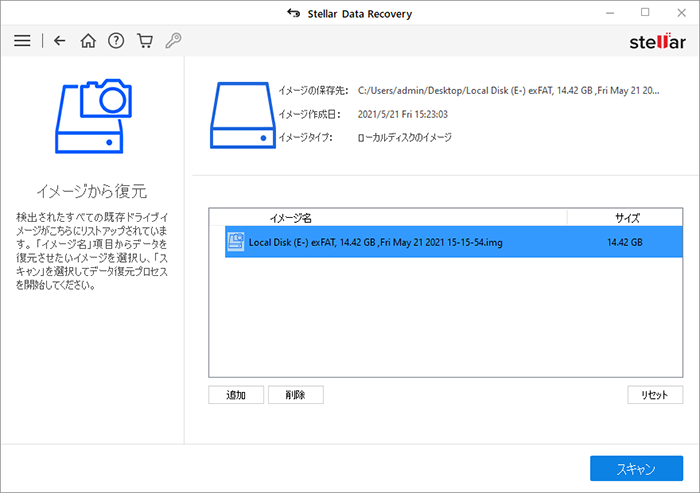Click the creation date 2021/5/21 Fri 15:23:03
Viewport: 700px width, 493px height.
point(402,114)
